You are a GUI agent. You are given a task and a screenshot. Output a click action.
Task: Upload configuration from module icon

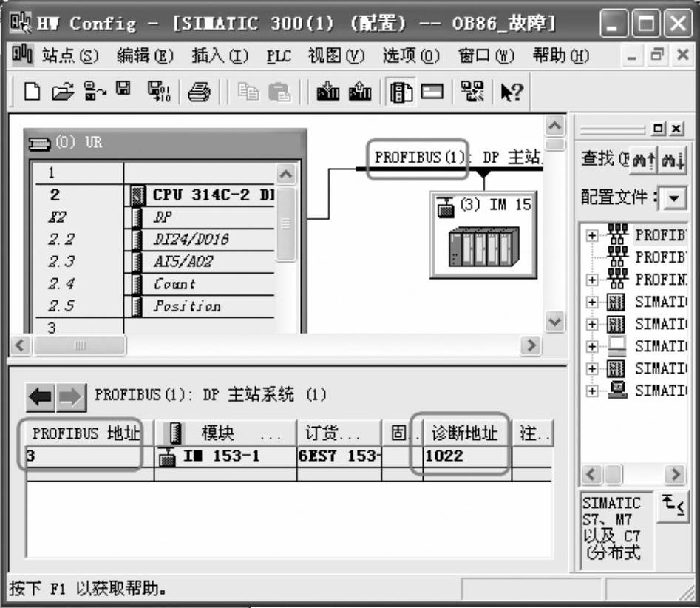pos(360,92)
